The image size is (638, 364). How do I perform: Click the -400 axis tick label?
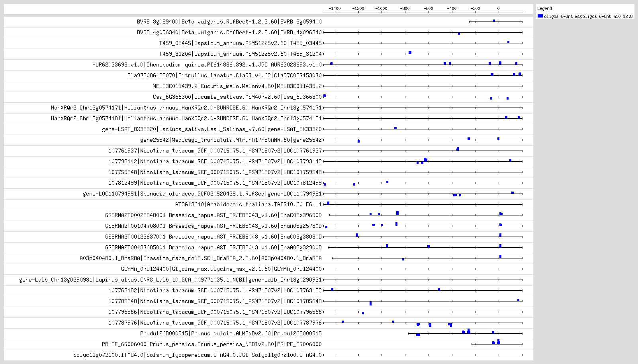452,8
